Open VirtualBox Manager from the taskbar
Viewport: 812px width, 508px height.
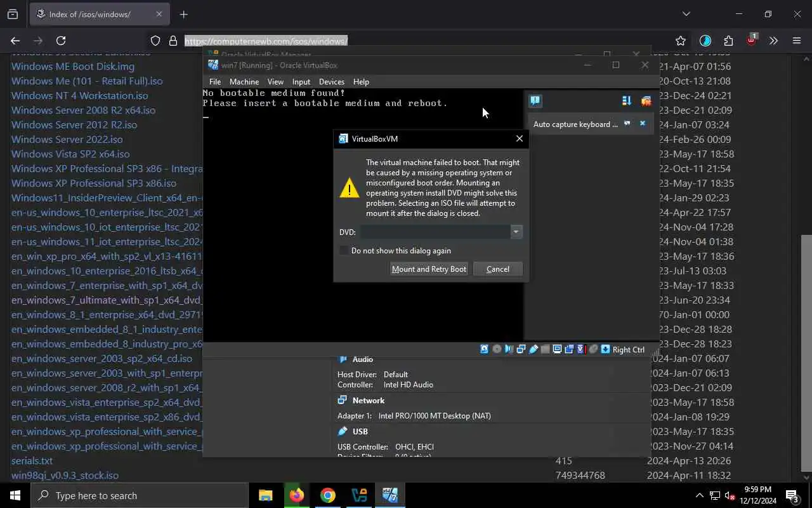pyautogui.click(x=359, y=495)
